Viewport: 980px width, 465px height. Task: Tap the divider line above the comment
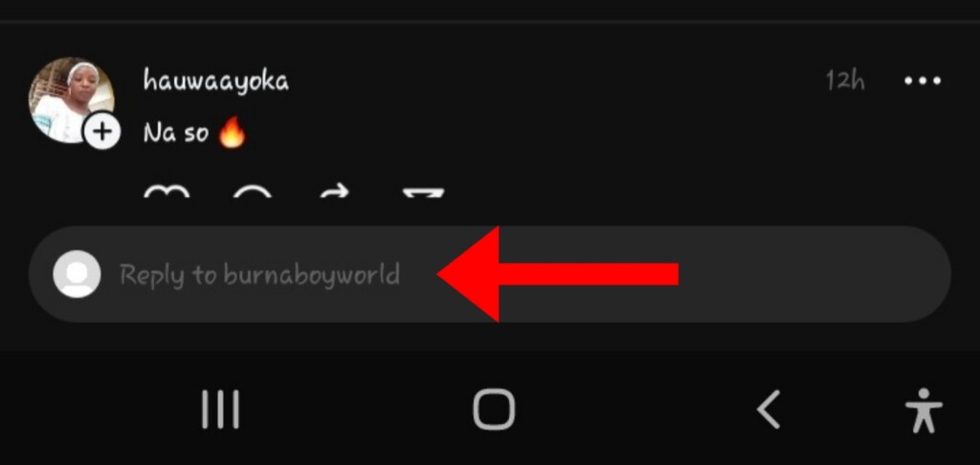(x=490, y=22)
